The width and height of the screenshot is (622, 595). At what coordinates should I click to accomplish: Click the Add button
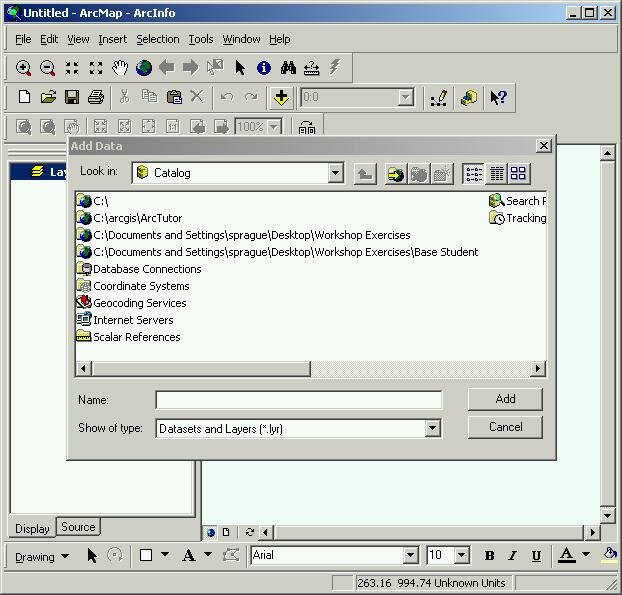[505, 399]
